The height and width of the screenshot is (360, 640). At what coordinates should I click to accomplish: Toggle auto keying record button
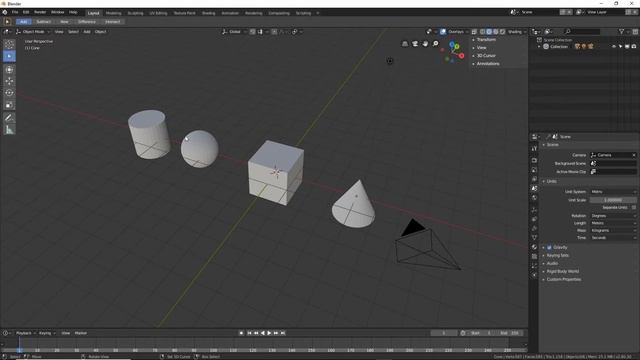tap(241, 333)
